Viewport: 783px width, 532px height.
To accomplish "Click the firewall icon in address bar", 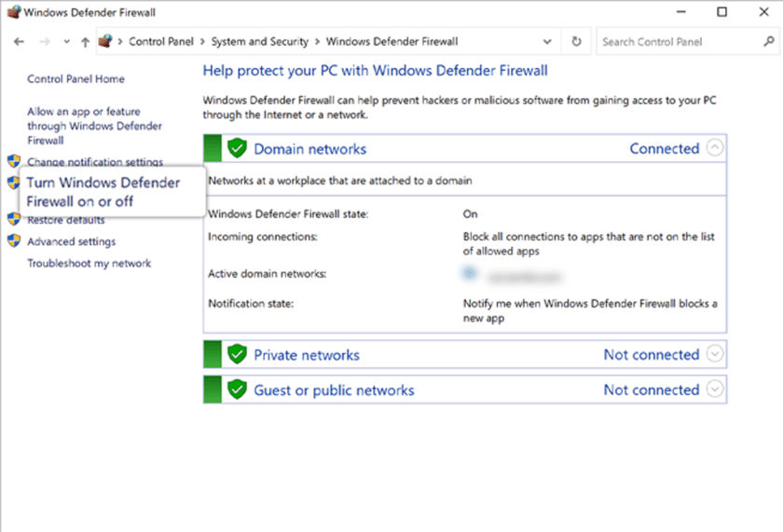I will [x=105, y=41].
